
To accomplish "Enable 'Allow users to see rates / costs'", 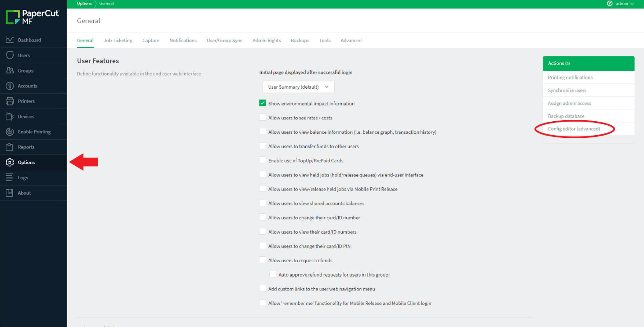I will click(x=263, y=117).
